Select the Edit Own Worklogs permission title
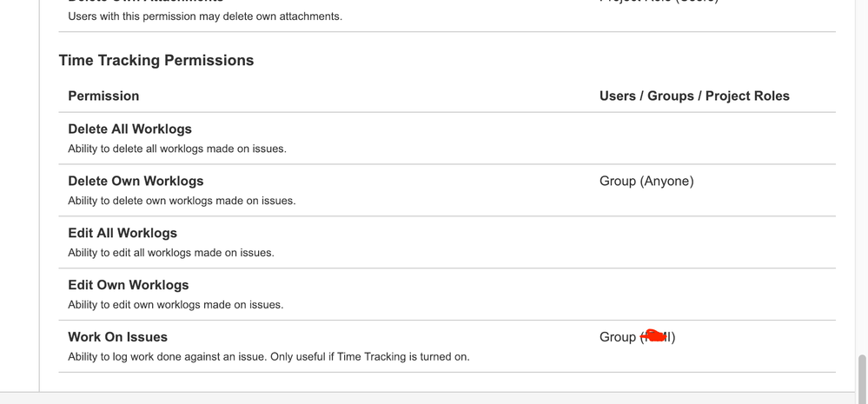Image resolution: width=868 pixels, height=404 pixels. click(x=128, y=285)
